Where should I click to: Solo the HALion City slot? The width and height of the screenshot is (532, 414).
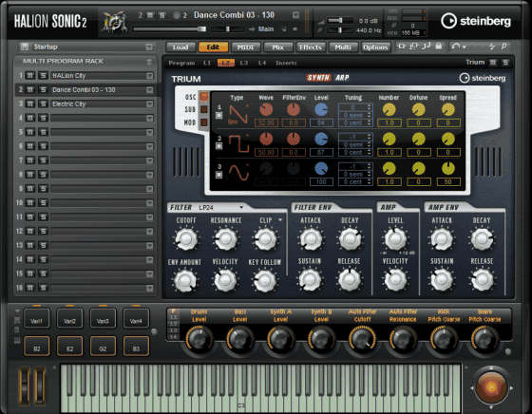pos(43,76)
